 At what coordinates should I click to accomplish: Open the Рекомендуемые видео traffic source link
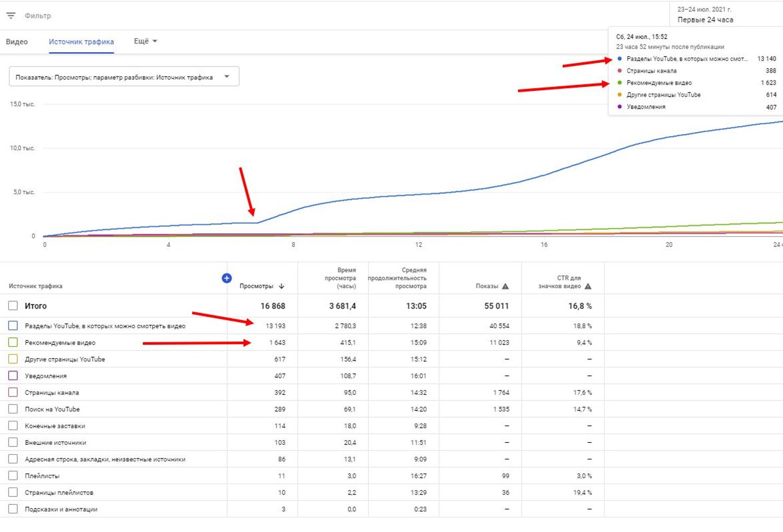pos(60,342)
